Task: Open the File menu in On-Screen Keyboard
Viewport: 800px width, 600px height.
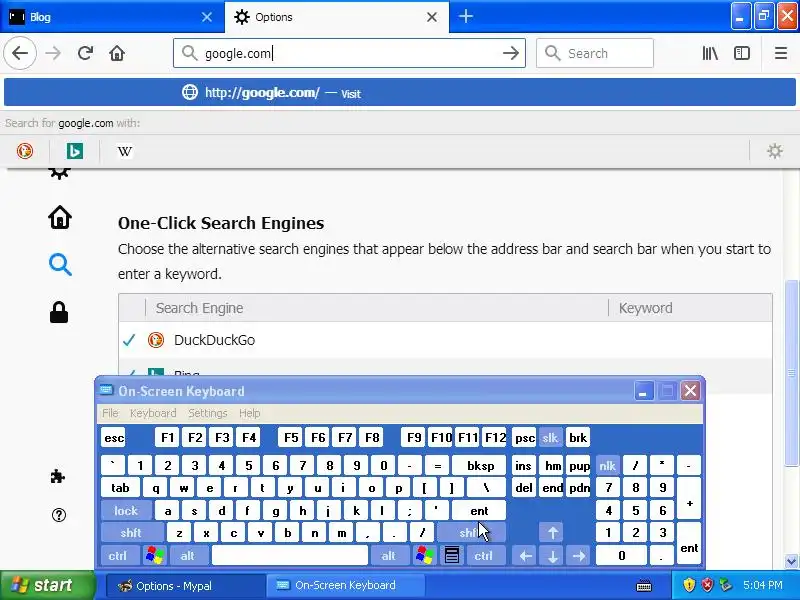Action: (x=110, y=413)
